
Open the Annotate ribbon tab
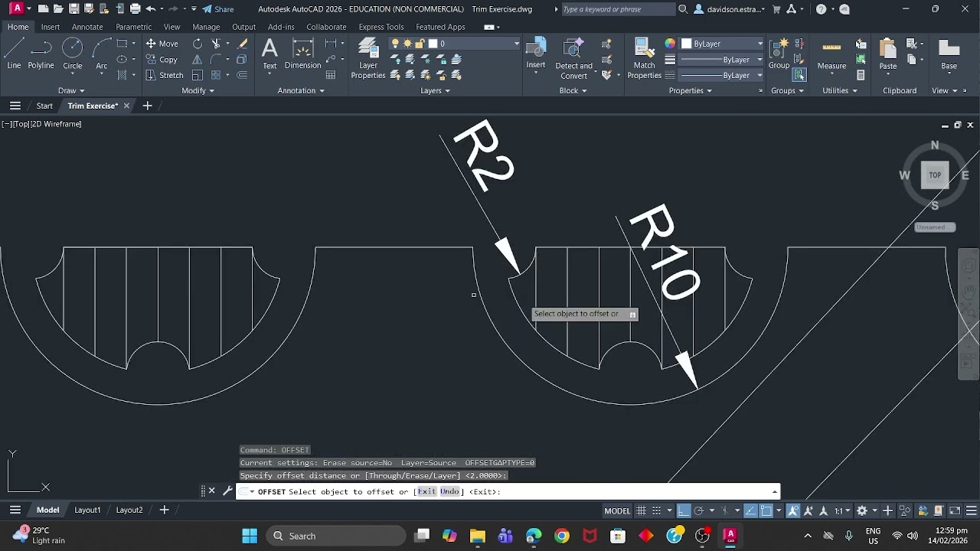point(87,27)
